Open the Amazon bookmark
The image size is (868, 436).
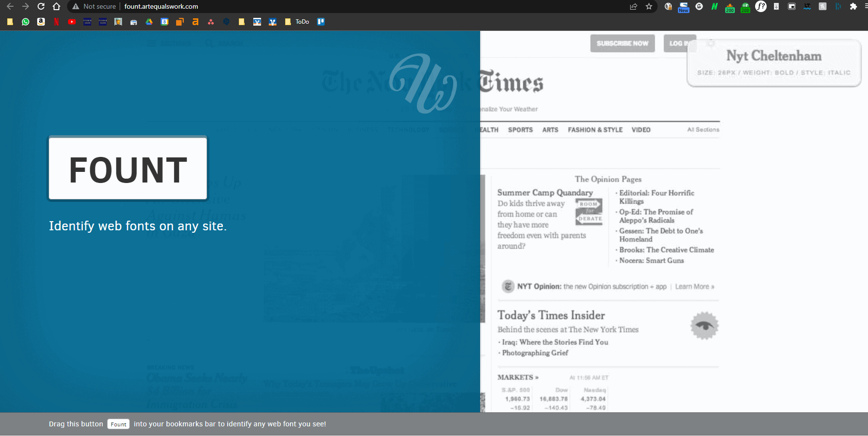(x=41, y=22)
